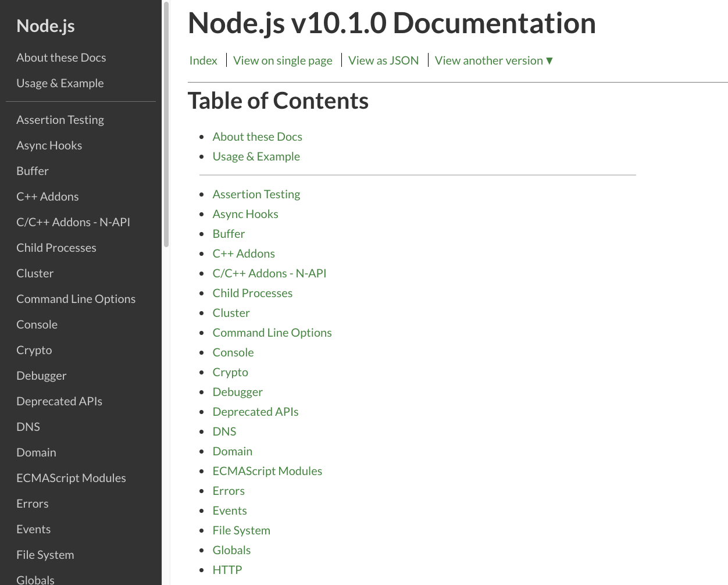Click the Index link in header
728x585 pixels.
pyautogui.click(x=204, y=60)
